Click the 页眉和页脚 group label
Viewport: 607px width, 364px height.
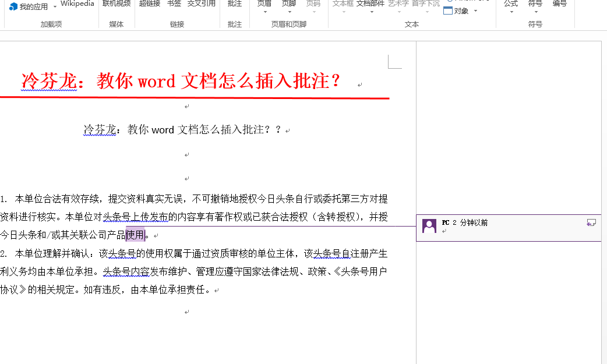[289, 24]
